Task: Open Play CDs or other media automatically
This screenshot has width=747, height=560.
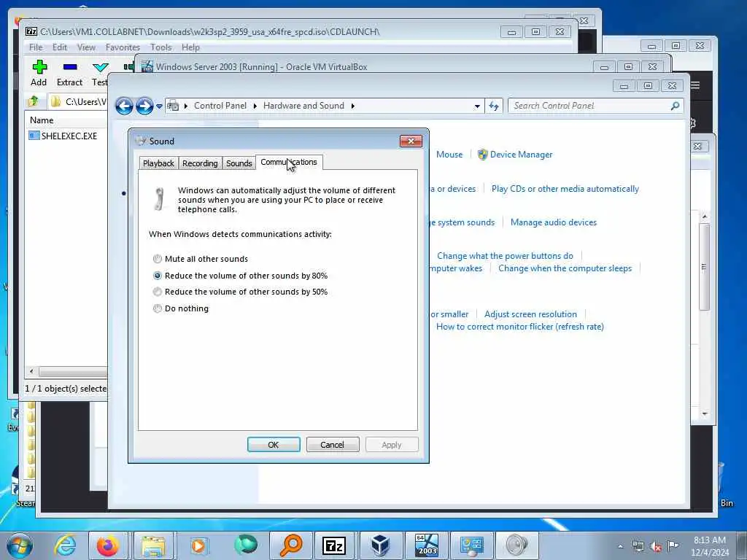Action: coord(565,189)
